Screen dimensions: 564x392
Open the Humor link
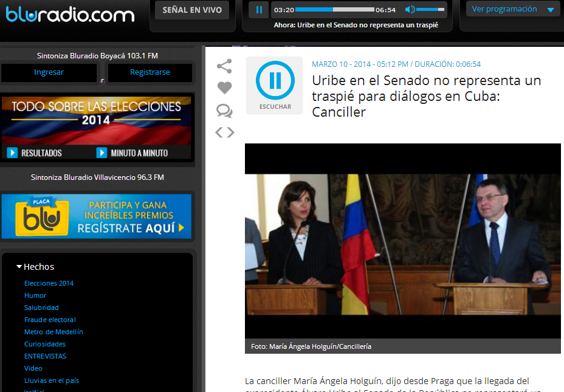click(x=35, y=295)
